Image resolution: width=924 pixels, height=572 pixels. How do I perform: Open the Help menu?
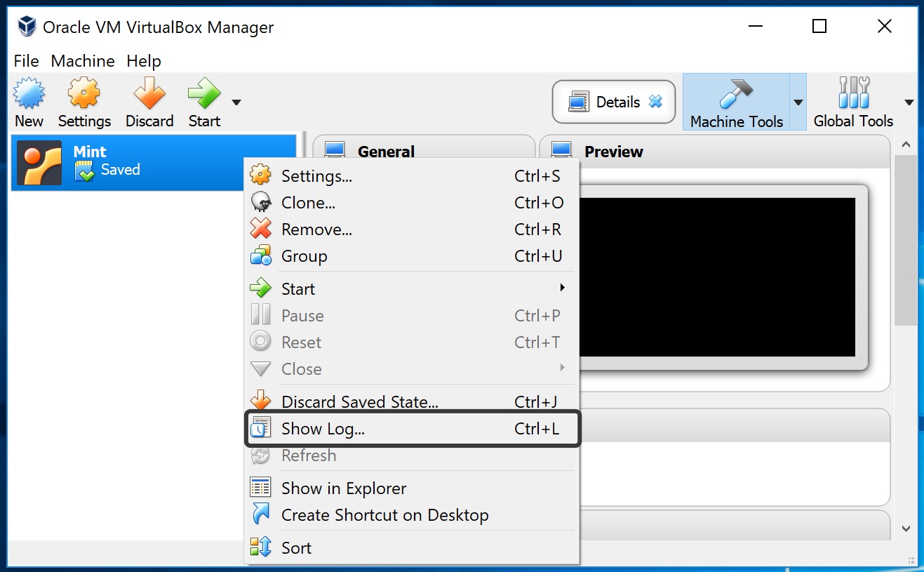[144, 61]
